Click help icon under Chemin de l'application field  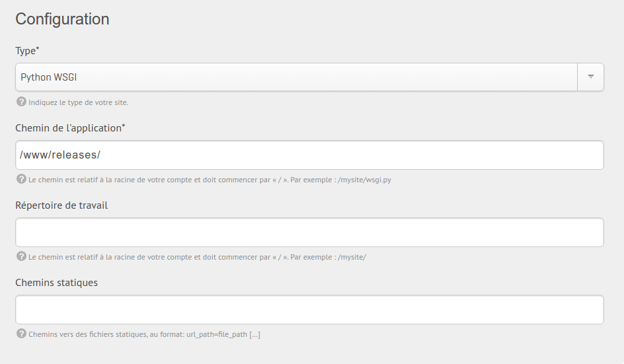pyautogui.click(x=21, y=179)
